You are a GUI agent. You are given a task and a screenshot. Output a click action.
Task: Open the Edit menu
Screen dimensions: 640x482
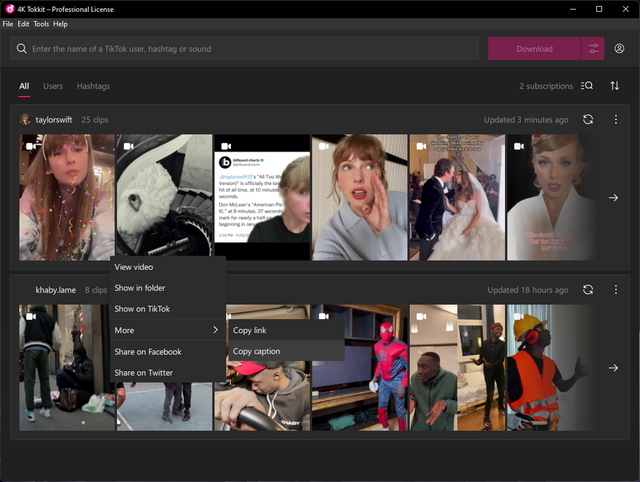23,24
